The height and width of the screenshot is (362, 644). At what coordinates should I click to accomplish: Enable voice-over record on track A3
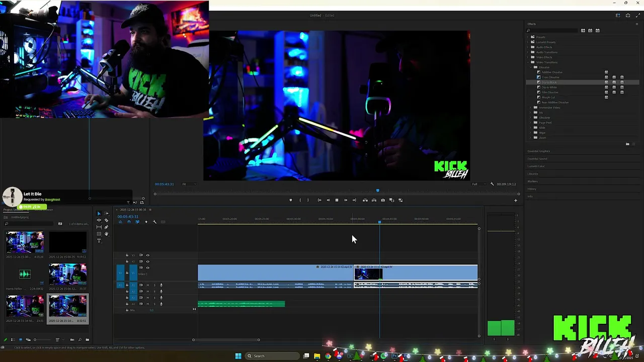(161, 298)
